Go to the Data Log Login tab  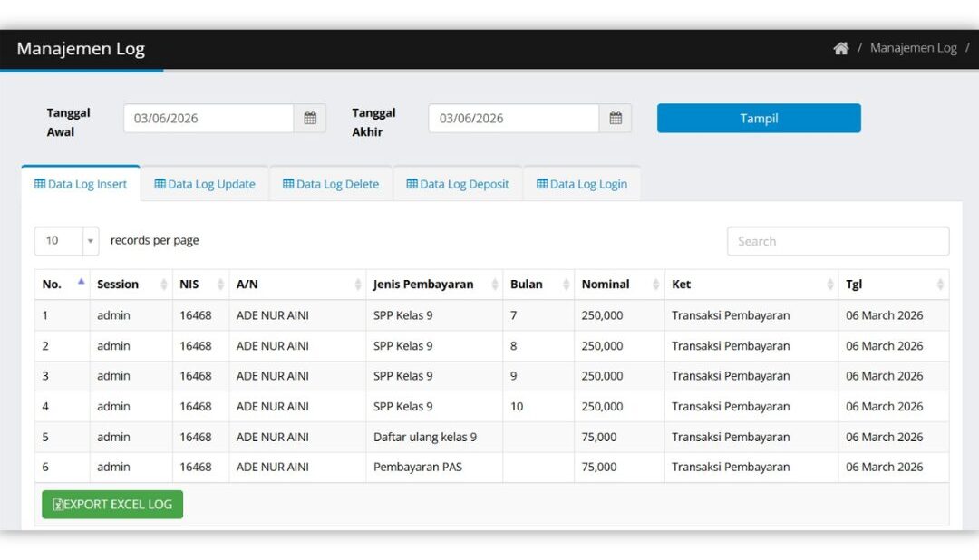(x=582, y=184)
